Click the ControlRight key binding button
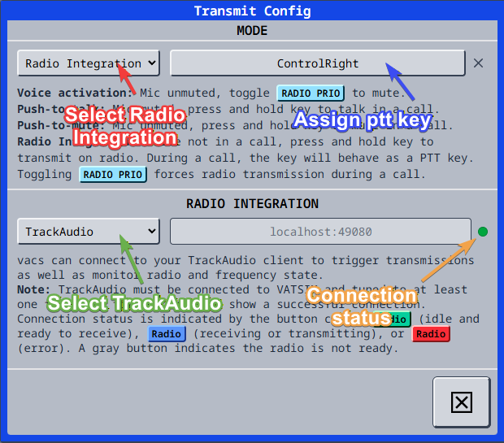Viewport: 504px width, 443px height. pyautogui.click(x=317, y=63)
